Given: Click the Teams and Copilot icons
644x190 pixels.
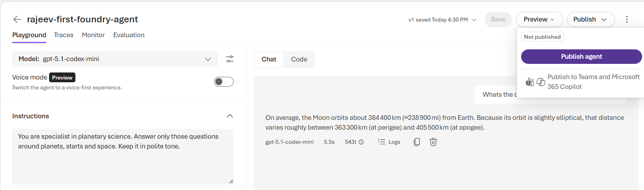Looking at the screenshot, I should (535, 82).
